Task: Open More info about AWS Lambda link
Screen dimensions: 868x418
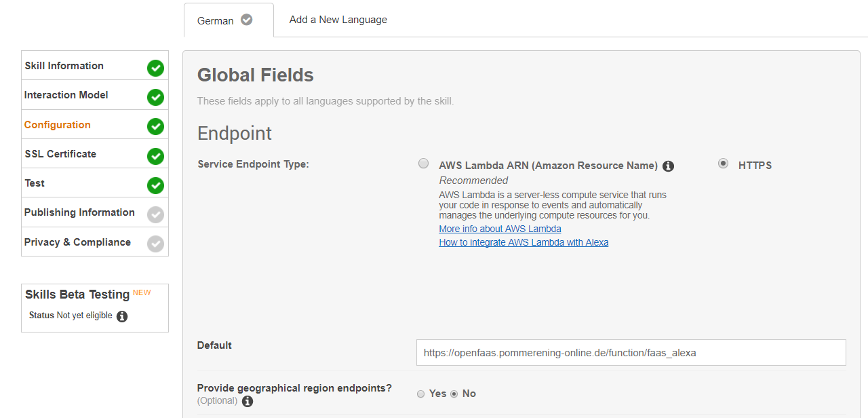Action: (500, 229)
